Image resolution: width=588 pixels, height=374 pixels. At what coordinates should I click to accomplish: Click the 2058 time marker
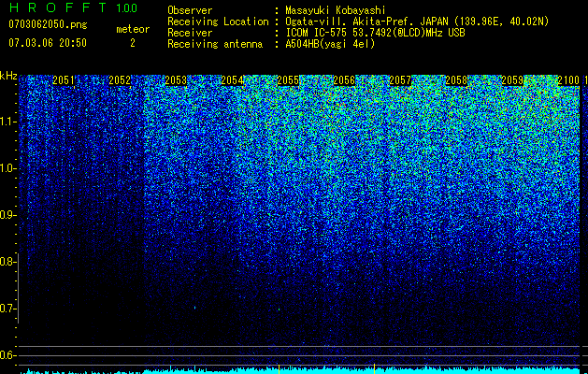pyautogui.click(x=456, y=80)
